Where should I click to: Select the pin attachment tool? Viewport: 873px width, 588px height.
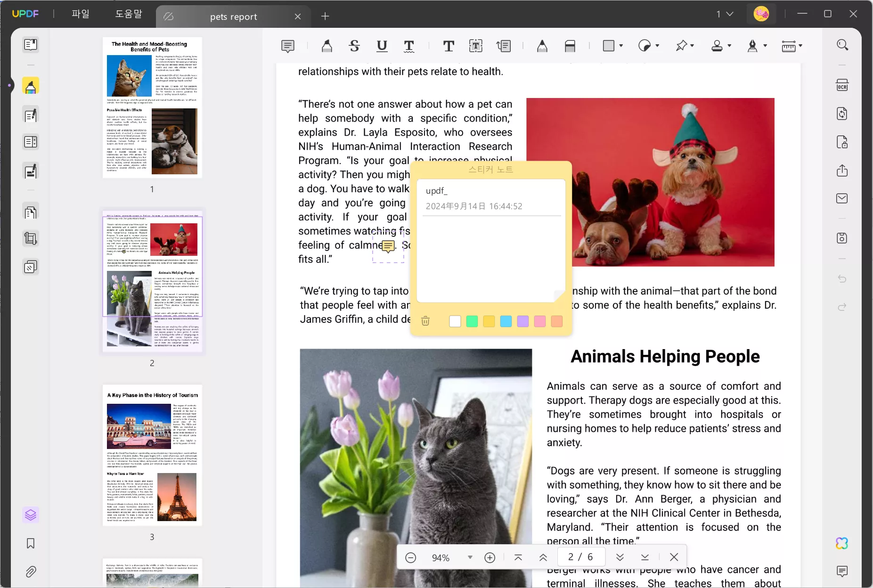[681, 46]
